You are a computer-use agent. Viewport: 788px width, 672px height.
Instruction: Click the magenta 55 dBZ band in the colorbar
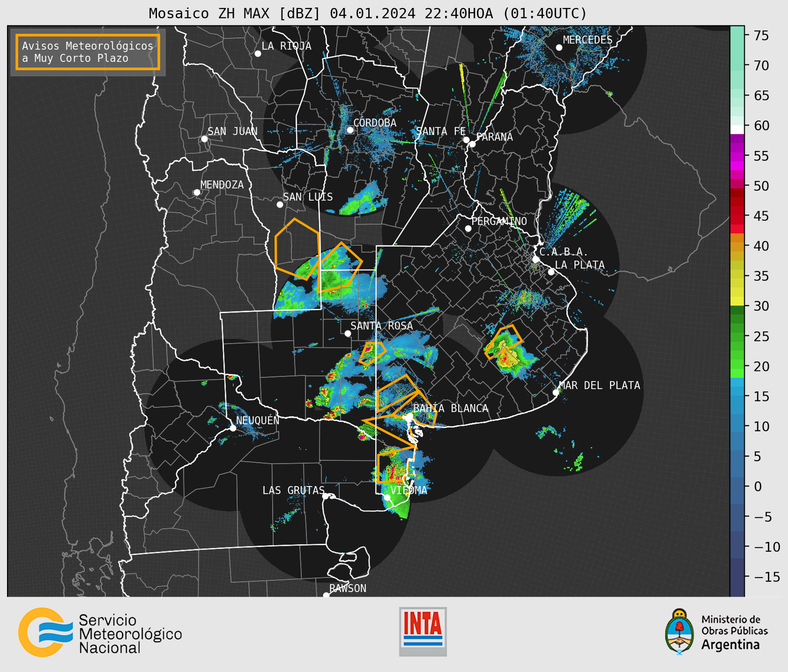[x=737, y=156]
